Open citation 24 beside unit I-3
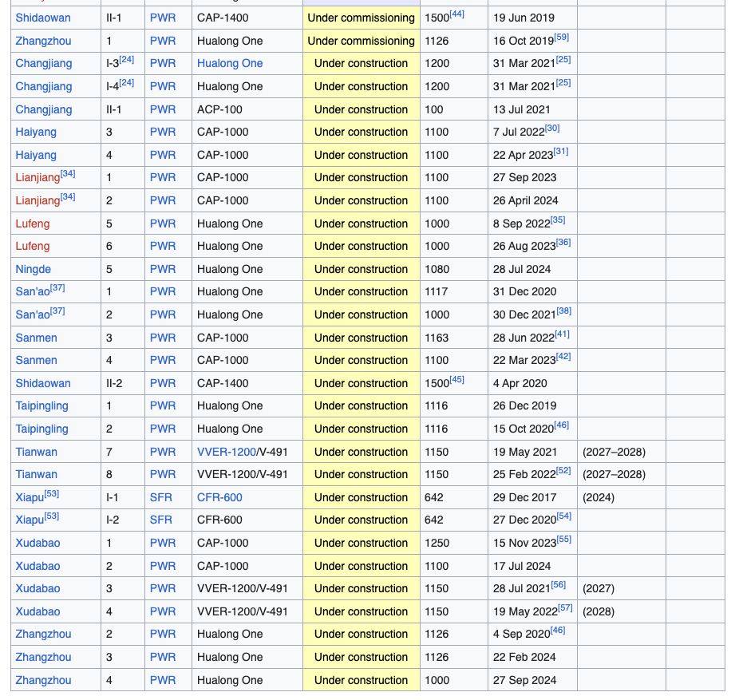The image size is (735, 700). (x=127, y=60)
